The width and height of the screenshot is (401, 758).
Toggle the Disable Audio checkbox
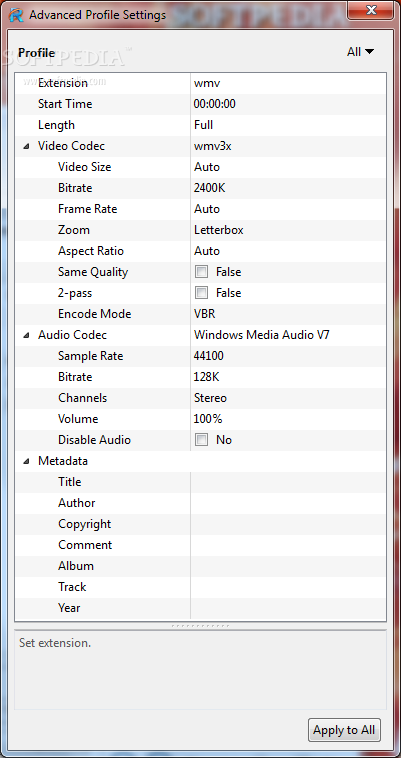coord(201,440)
